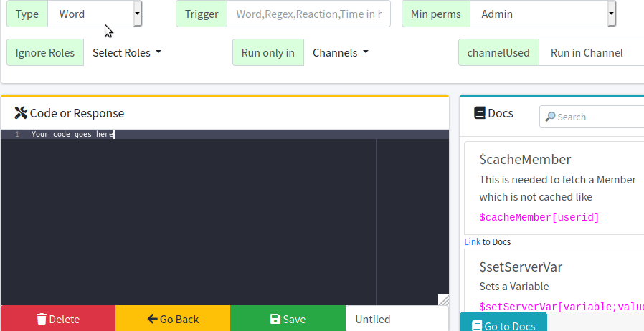This screenshot has width=644, height=331.
Task: Expand the Channels dropdown
Action: pos(341,52)
